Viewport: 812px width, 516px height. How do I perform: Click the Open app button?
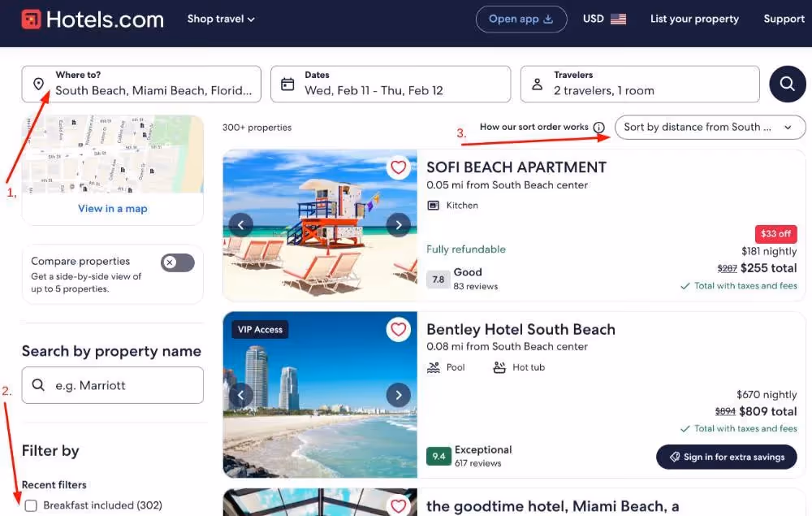pos(521,20)
